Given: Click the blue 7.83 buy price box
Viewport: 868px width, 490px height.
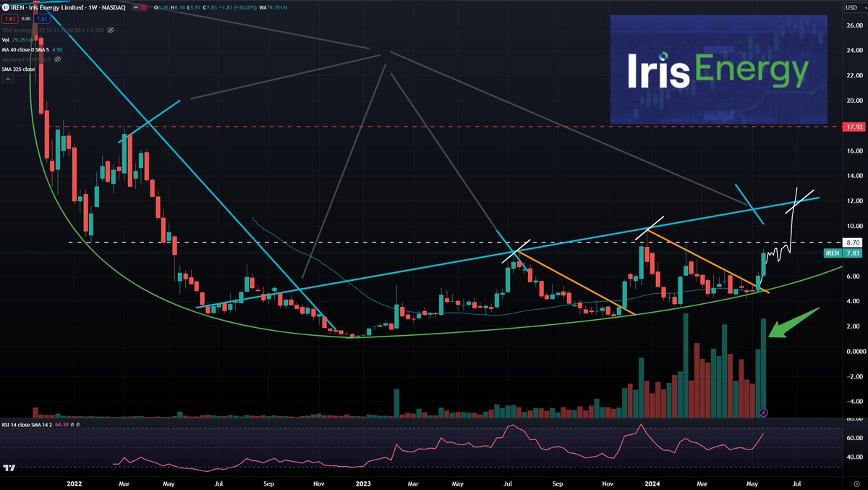Looking at the screenshot, I should 42,19.
